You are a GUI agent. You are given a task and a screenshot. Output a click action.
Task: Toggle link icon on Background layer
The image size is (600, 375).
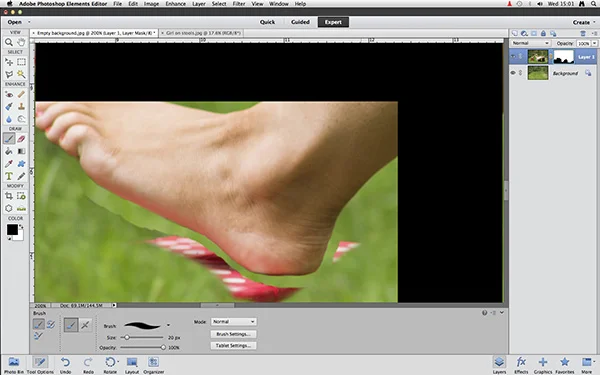[520, 73]
